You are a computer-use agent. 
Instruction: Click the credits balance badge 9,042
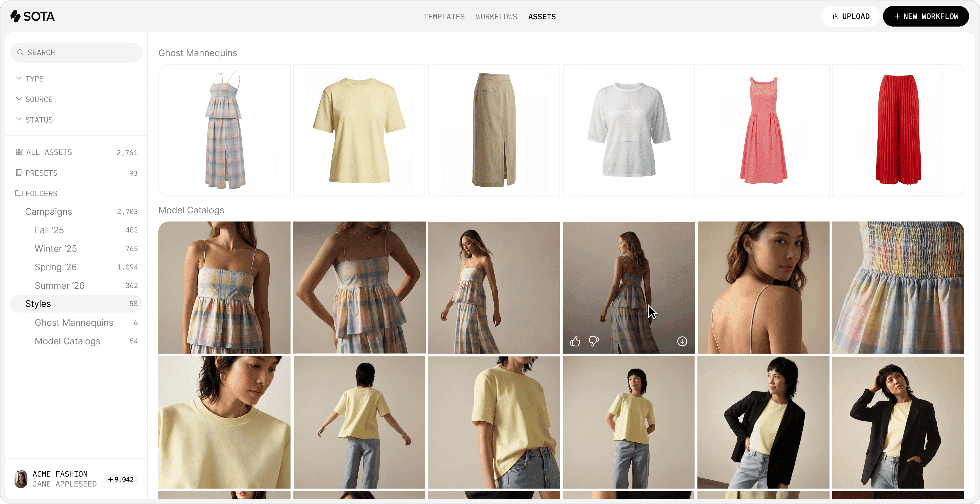pyautogui.click(x=121, y=479)
